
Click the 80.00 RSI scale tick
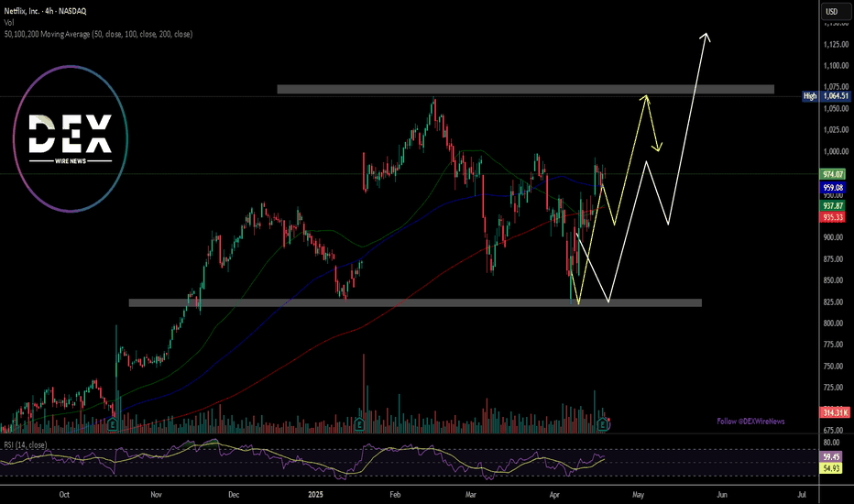point(831,443)
